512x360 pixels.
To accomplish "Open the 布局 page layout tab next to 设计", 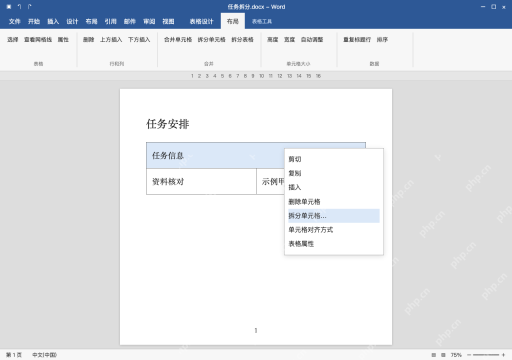I will (91, 21).
